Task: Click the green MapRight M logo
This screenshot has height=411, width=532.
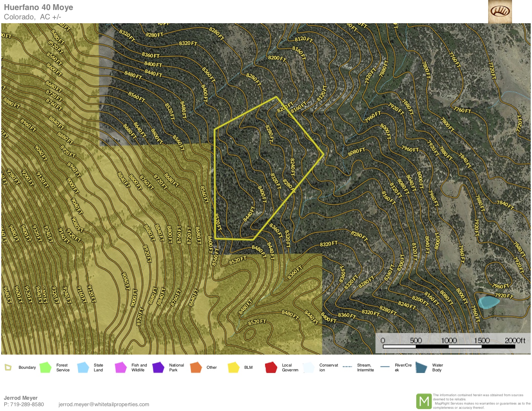Action: coord(424,401)
